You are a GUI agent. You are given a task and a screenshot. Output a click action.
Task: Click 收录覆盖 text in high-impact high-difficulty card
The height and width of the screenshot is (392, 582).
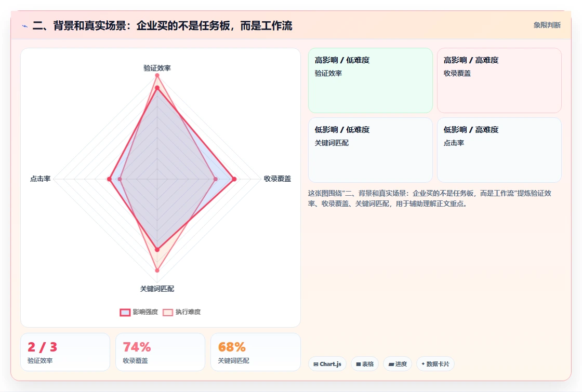pos(457,73)
